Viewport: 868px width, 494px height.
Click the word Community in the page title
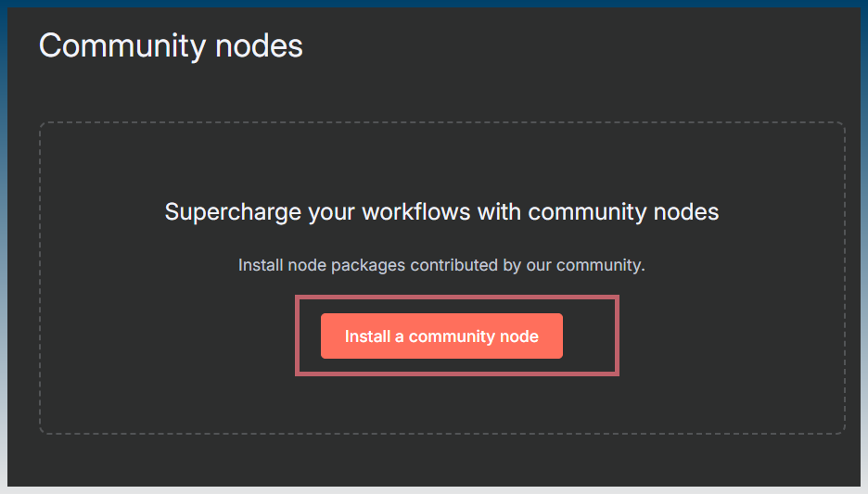123,46
